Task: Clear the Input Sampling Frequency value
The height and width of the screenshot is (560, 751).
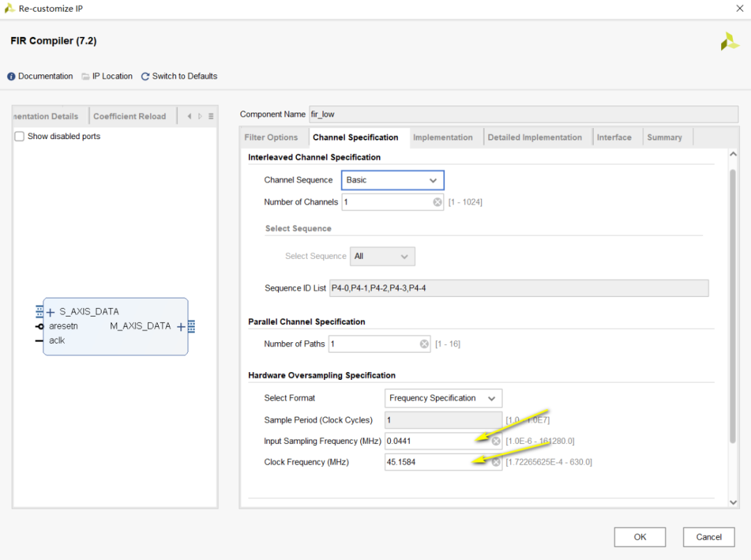Action: [x=496, y=441]
